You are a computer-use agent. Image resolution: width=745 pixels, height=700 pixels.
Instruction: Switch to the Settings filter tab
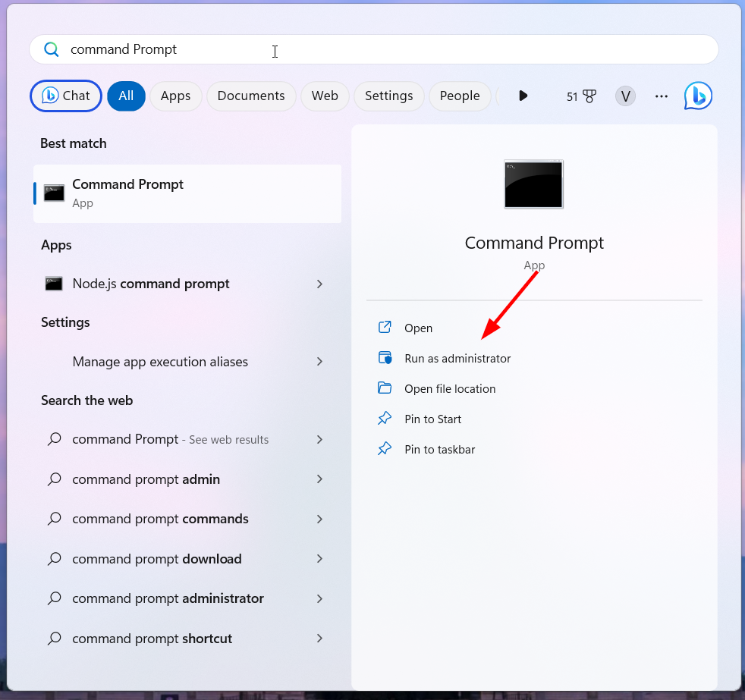tap(388, 96)
